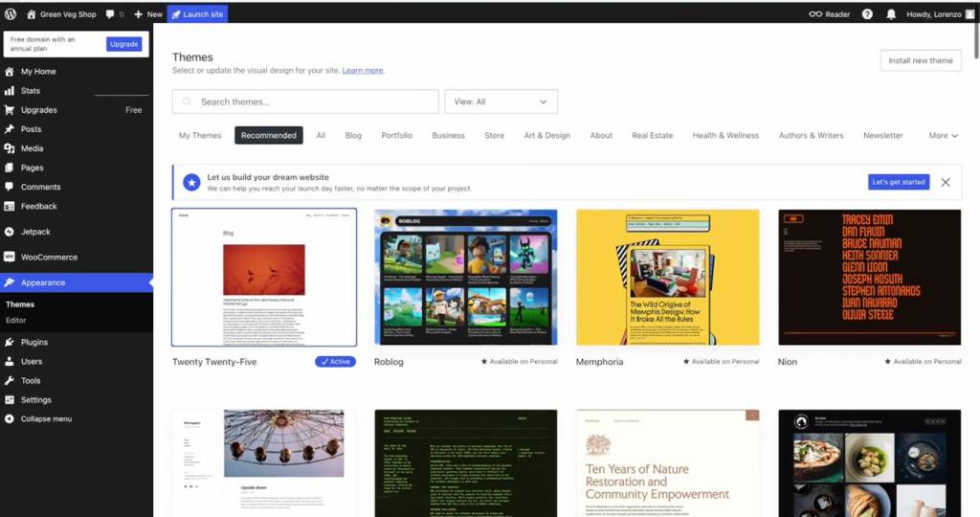
Task: Expand the View: All dropdown
Action: point(501,101)
